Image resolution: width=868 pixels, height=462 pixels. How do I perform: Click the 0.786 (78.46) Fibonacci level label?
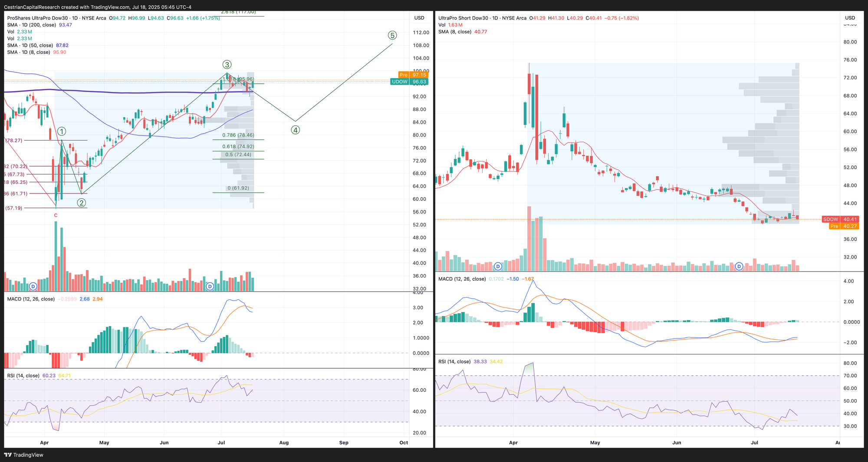[x=238, y=135]
